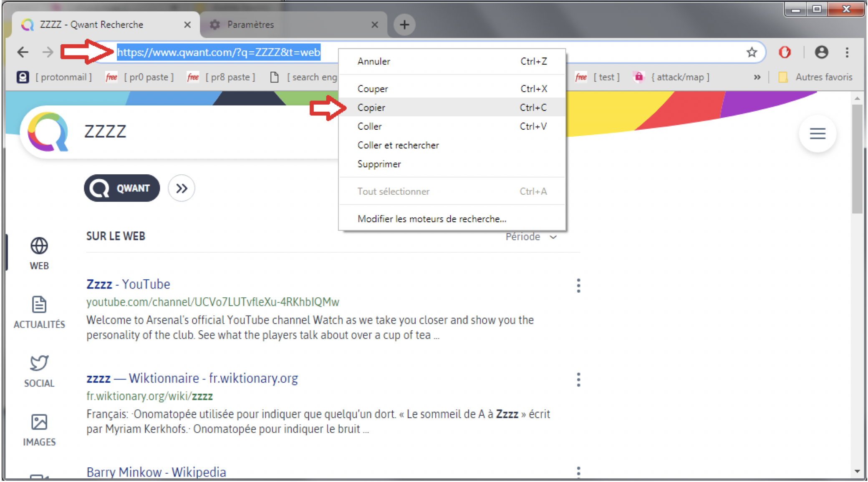Open the pr0 paste bookmark
The width and height of the screenshot is (868, 482).
pos(140,77)
